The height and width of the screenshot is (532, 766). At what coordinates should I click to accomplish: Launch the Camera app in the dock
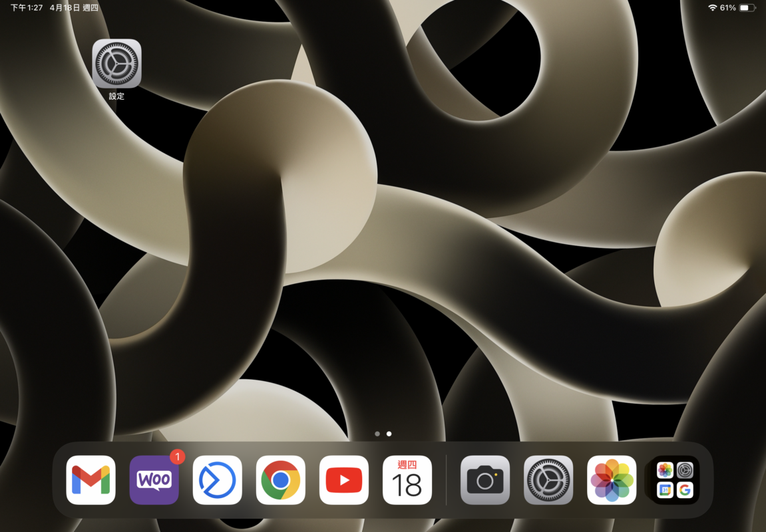click(x=485, y=479)
